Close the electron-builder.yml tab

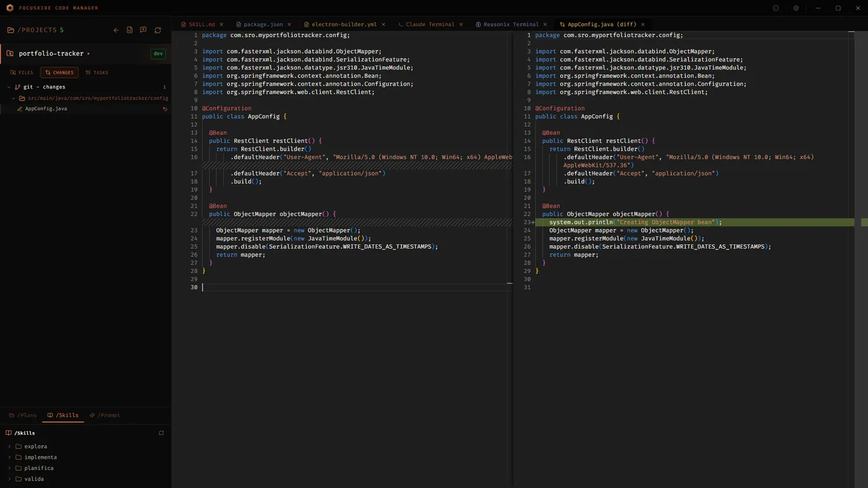[x=383, y=24]
